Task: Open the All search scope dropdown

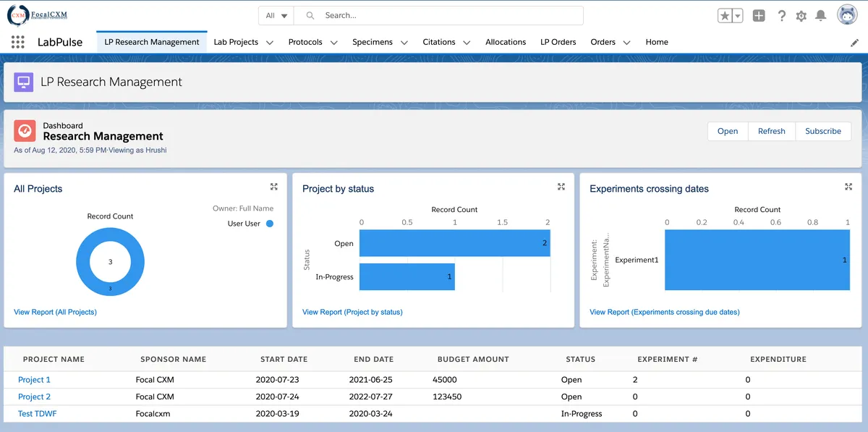Action: click(277, 15)
